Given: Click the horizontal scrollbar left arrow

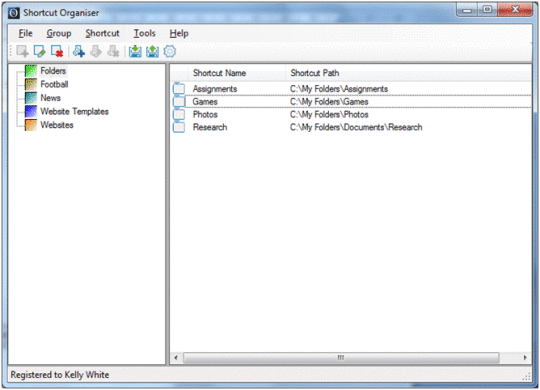Looking at the screenshot, I should [176, 358].
